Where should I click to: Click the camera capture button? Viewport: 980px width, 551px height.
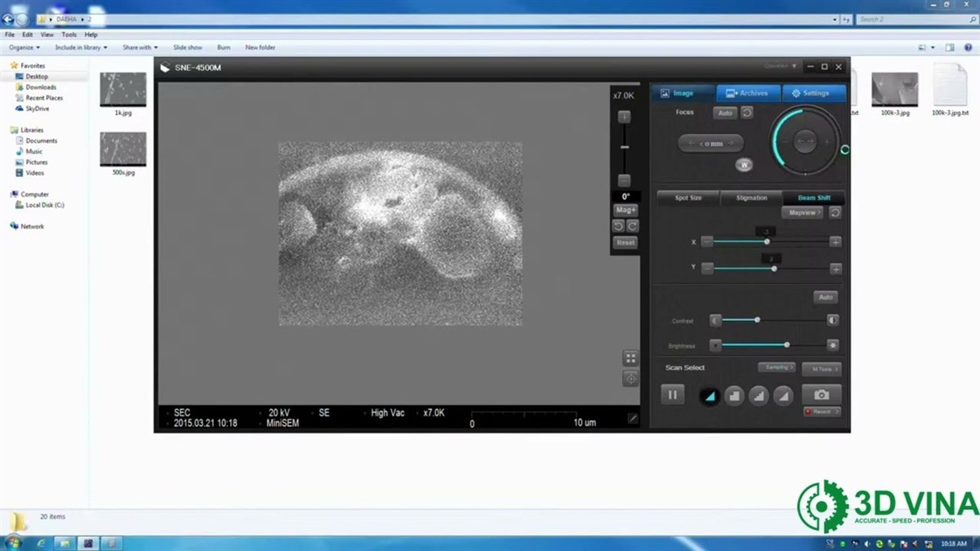821,394
